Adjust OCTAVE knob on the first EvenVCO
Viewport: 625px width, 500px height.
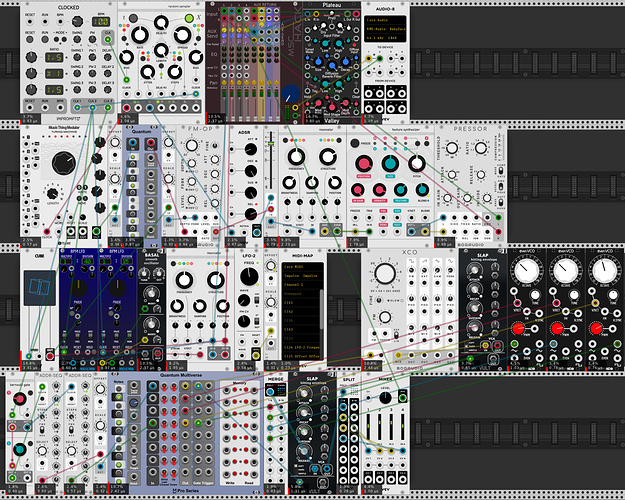527,271
